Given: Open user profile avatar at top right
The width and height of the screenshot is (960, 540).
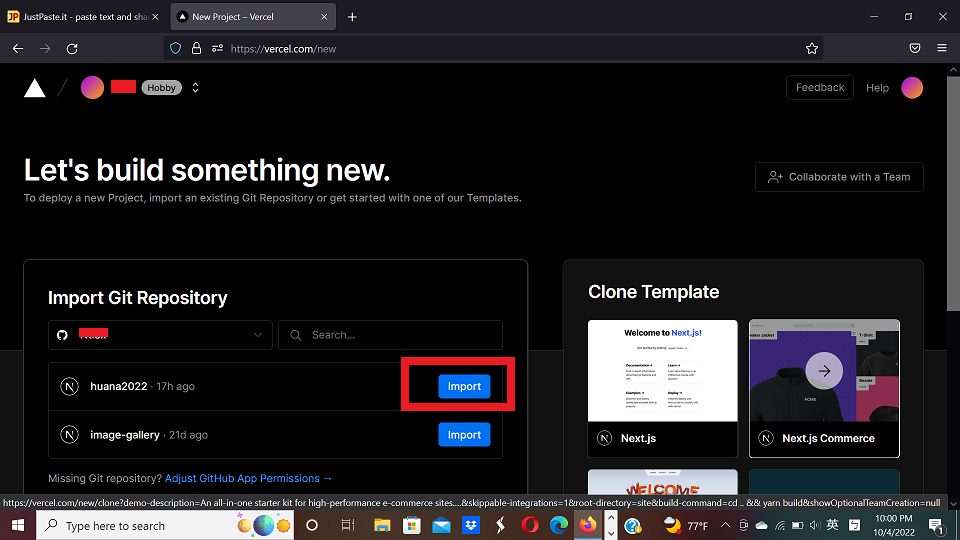Looking at the screenshot, I should click(x=912, y=88).
